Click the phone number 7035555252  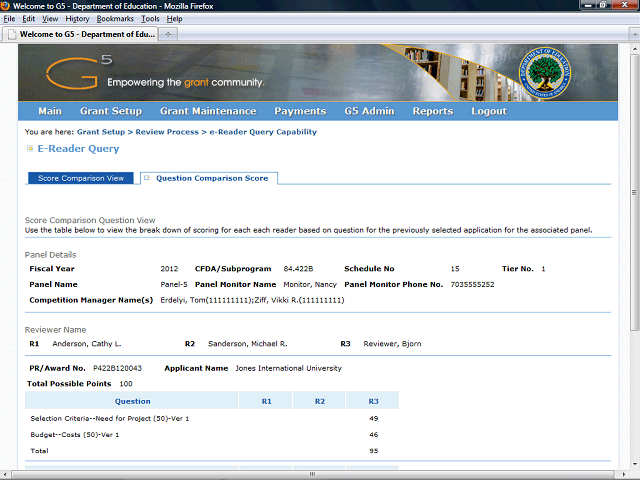[x=472, y=284]
